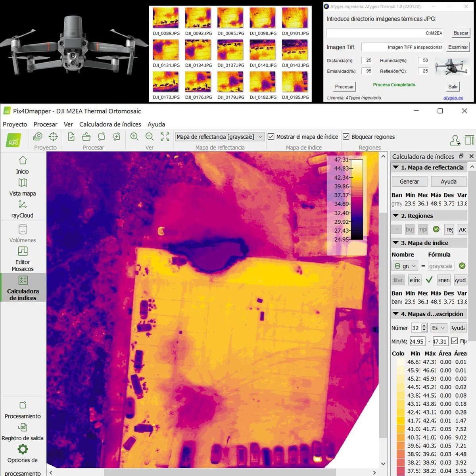Toggle Bloquear regiones checkbox
This screenshot has width=476, height=476.
[346, 136]
